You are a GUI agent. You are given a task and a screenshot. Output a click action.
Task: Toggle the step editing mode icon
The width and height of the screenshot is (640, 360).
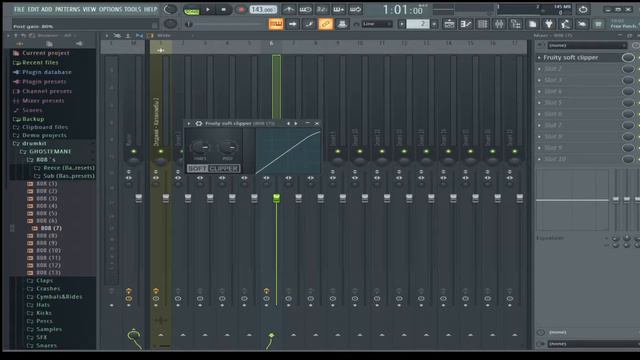pos(309,24)
